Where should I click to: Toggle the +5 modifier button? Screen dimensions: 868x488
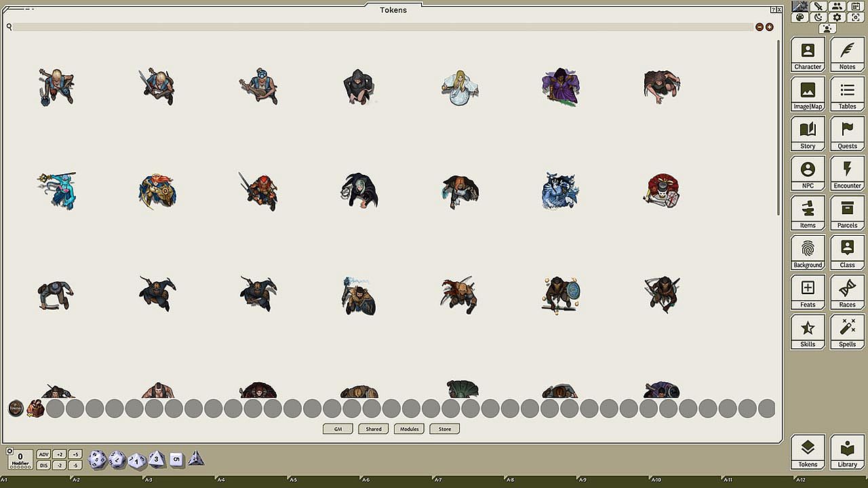coord(75,454)
